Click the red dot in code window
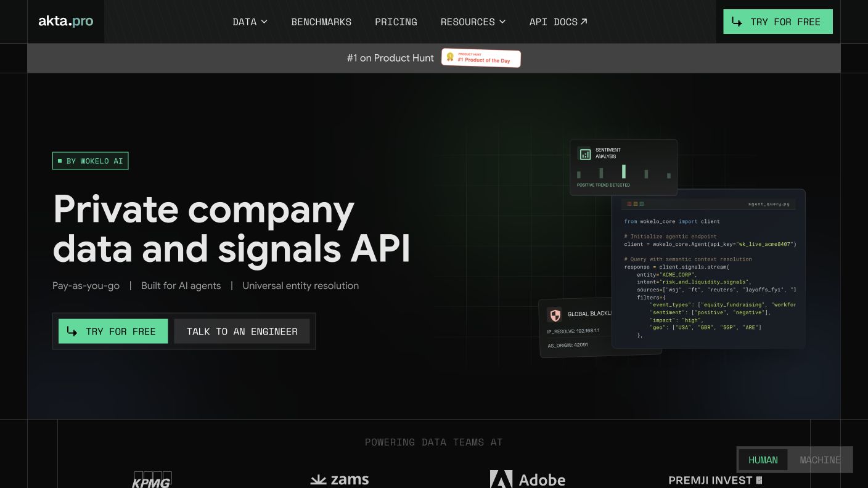The image size is (868, 488). 629,204
